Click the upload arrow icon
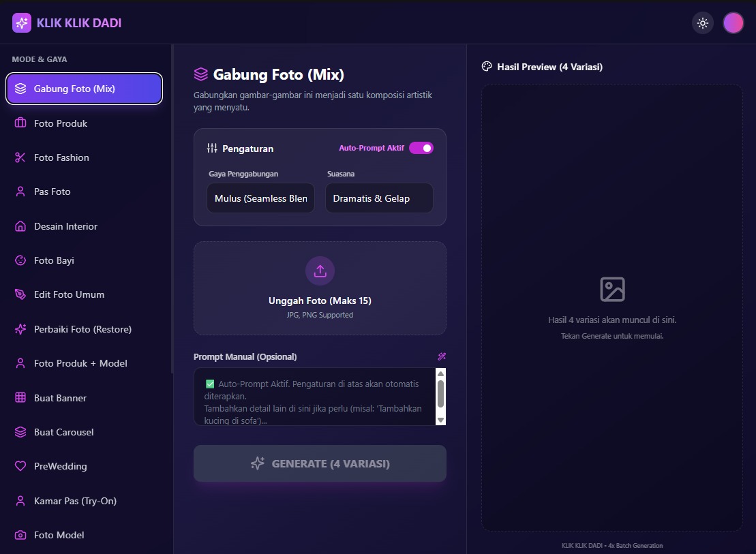Viewport: 756px width, 554px height. coord(320,271)
